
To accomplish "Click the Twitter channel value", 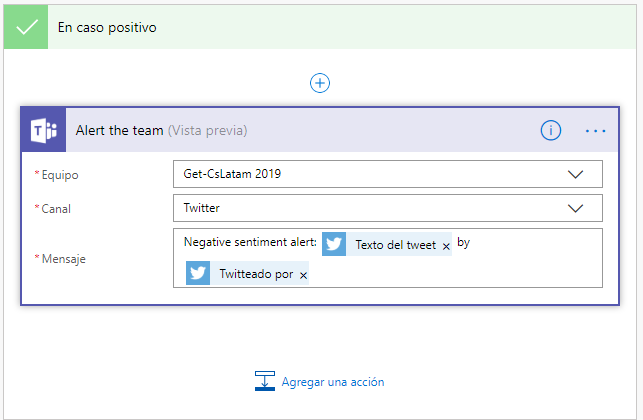I will pyautogui.click(x=202, y=208).
